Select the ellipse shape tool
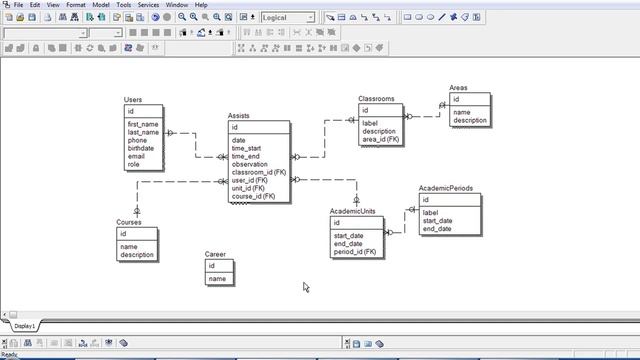 tap(430, 18)
